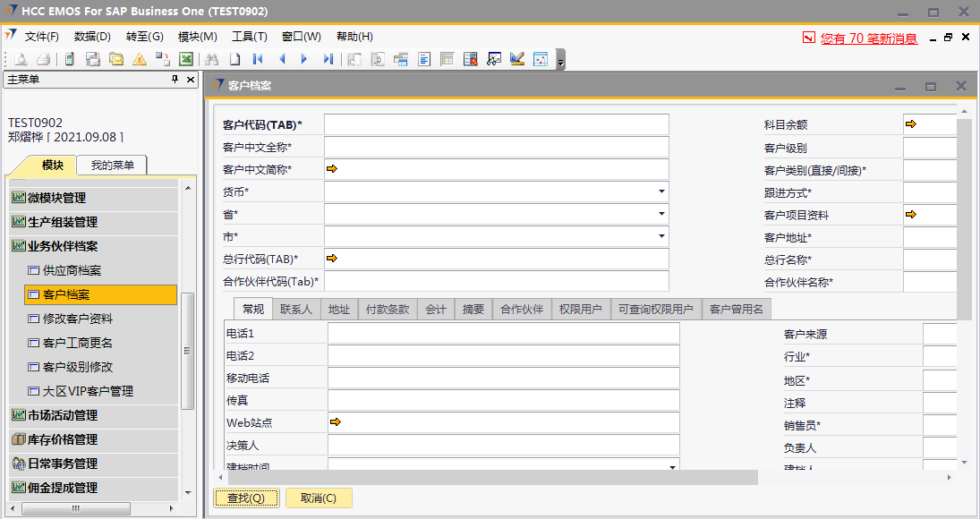980x519 pixels.
Task: Switch to the 联系人 tab
Action: coord(295,310)
